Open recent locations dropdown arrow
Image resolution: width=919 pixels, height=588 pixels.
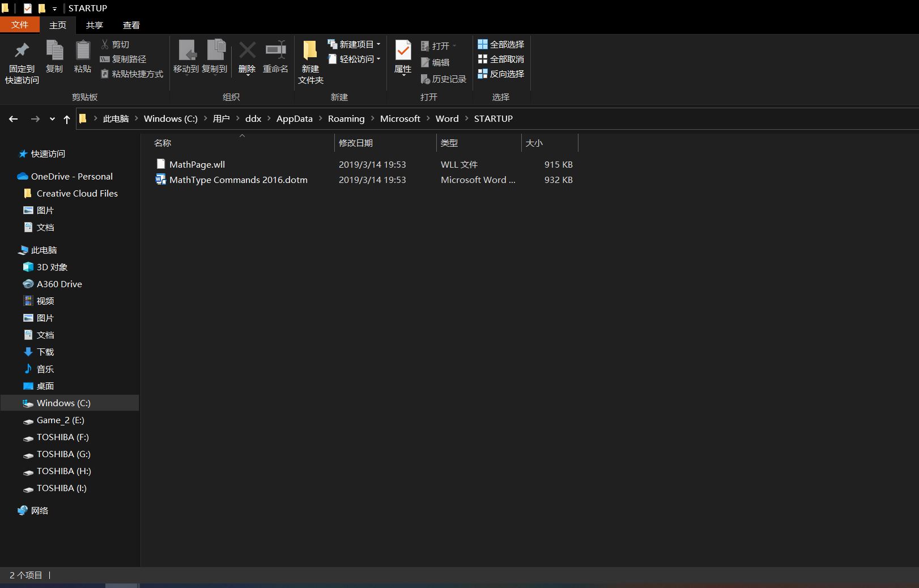pyautogui.click(x=52, y=119)
